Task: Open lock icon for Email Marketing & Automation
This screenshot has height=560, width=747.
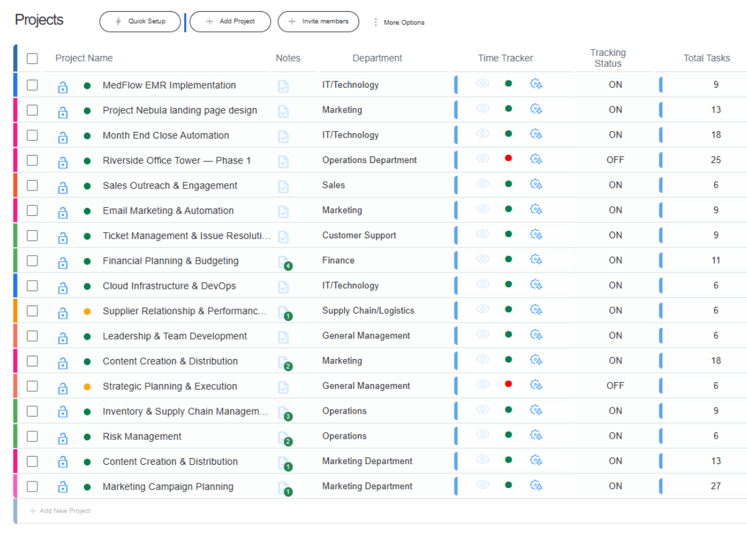Action: 63,213
